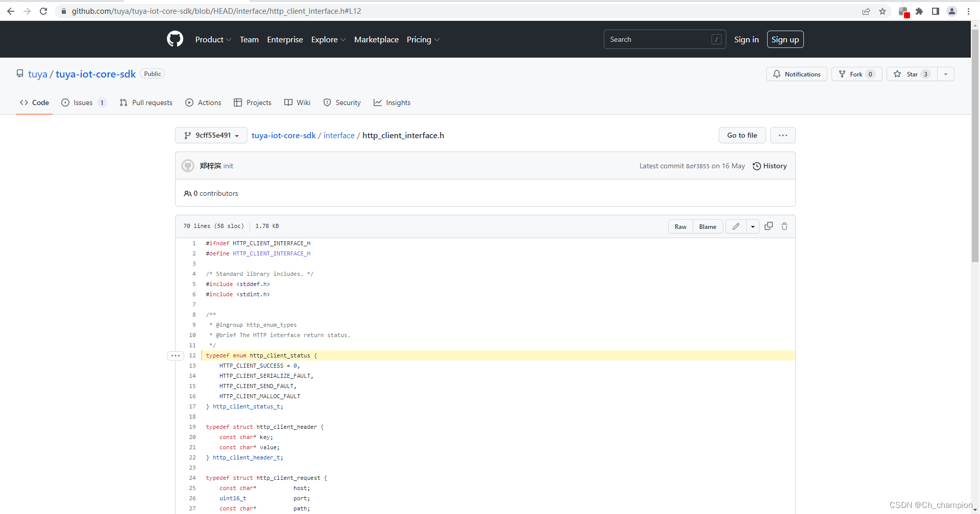The height and width of the screenshot is (514, 980).
Task: Reload the page with refresh icon
Action: click(x=43, y=11)
